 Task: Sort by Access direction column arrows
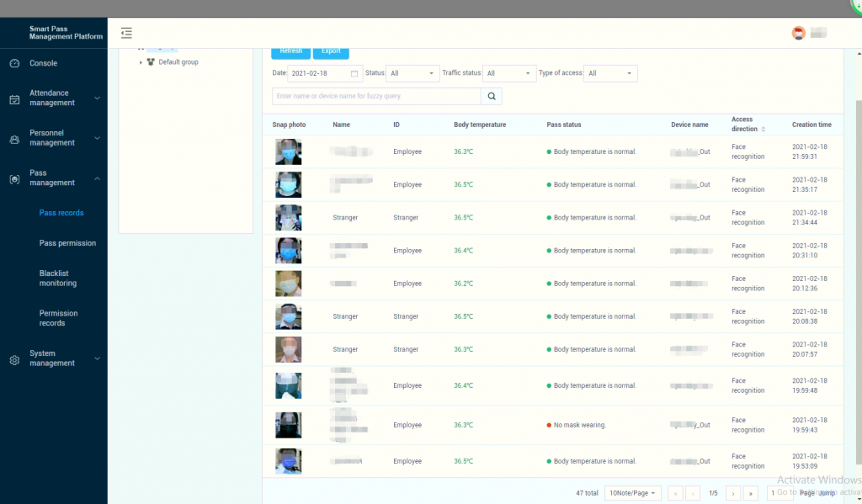click(764, 130)
